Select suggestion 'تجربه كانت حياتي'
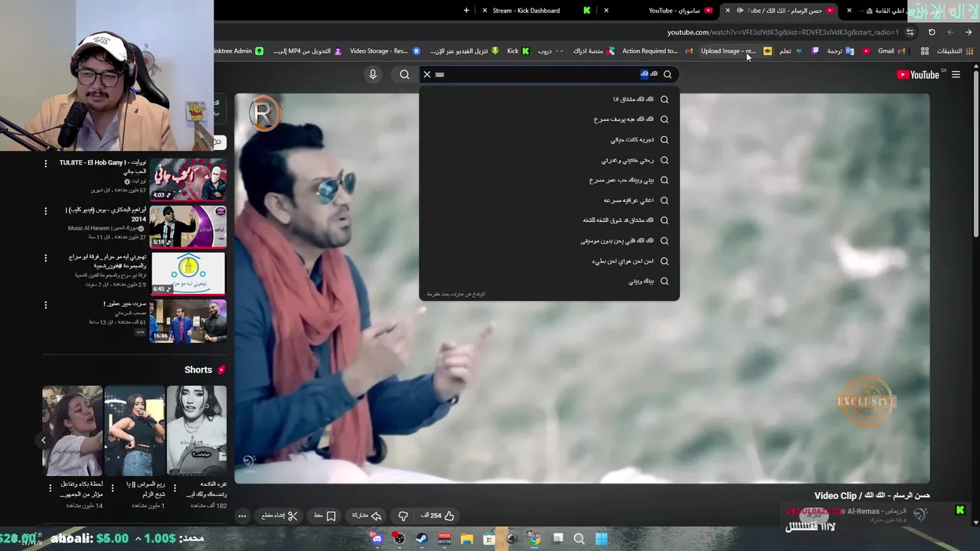Viewport: 980px width, 551px height. pos(549,139)
